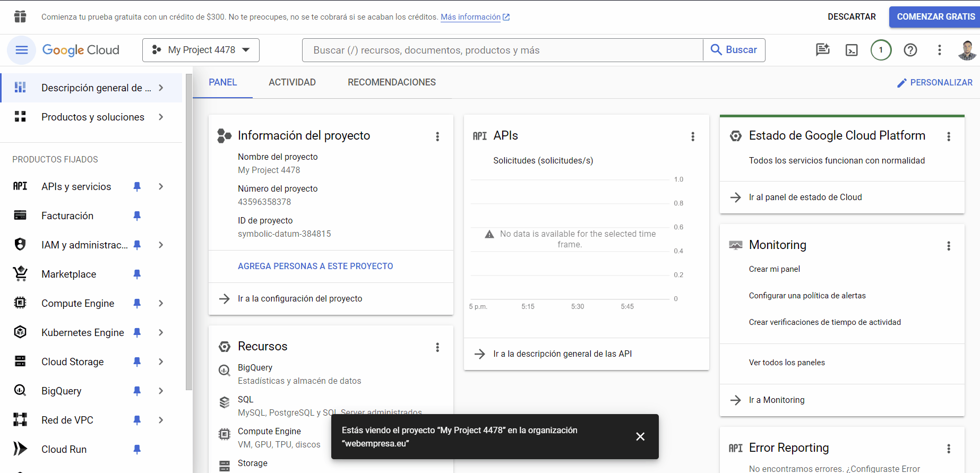Unpin Facturación from pinned products
Image resolution: width=980 pixels, height=473 pixels.
tap(137, 216)
